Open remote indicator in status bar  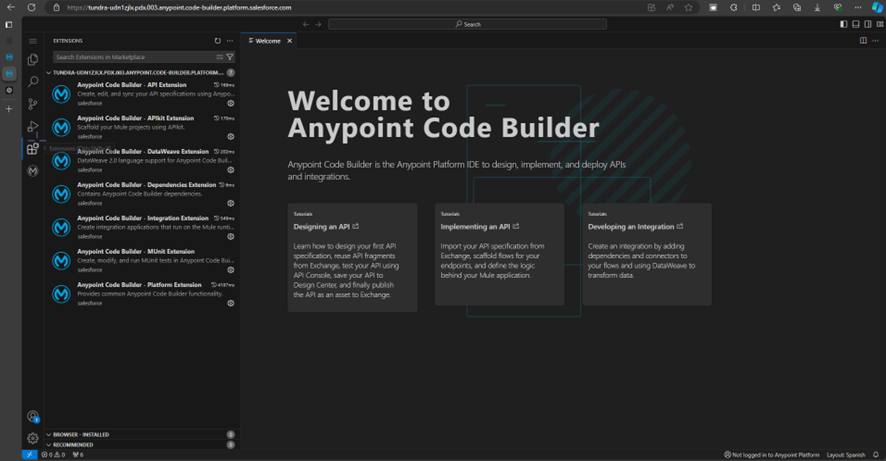(29, 455)
